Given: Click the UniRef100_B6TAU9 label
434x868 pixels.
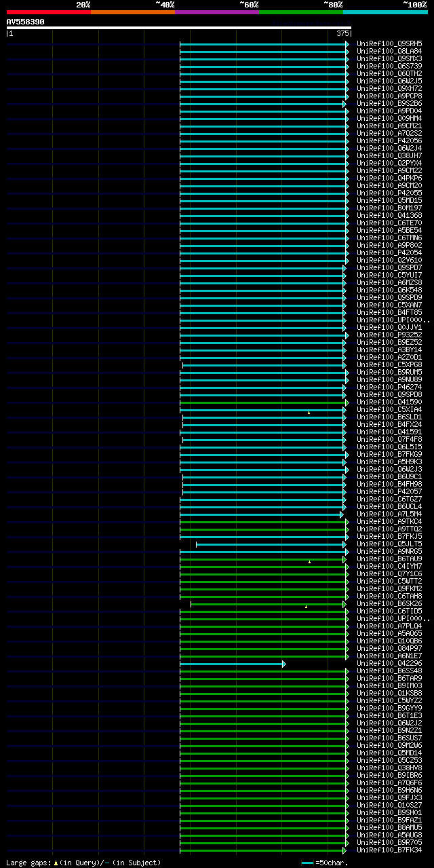Looking at the screenshot, I should pyautogui.click(x=389, y=559).
